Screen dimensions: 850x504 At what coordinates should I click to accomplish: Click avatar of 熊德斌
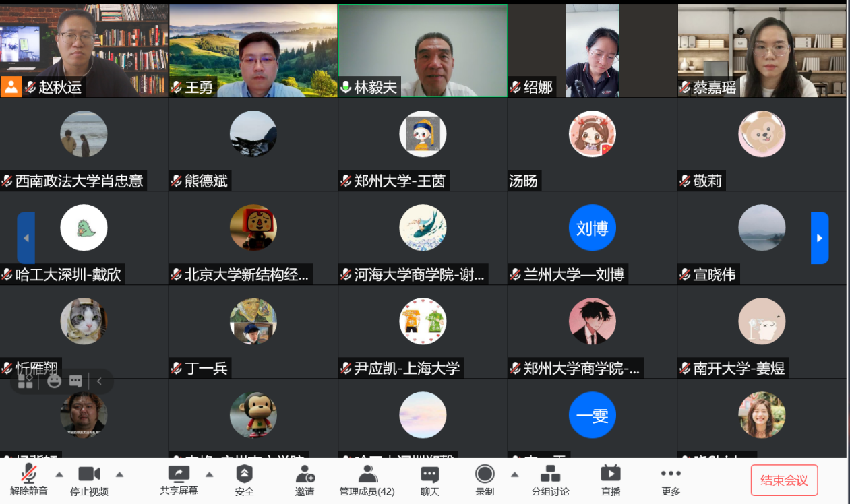(253, 134)
